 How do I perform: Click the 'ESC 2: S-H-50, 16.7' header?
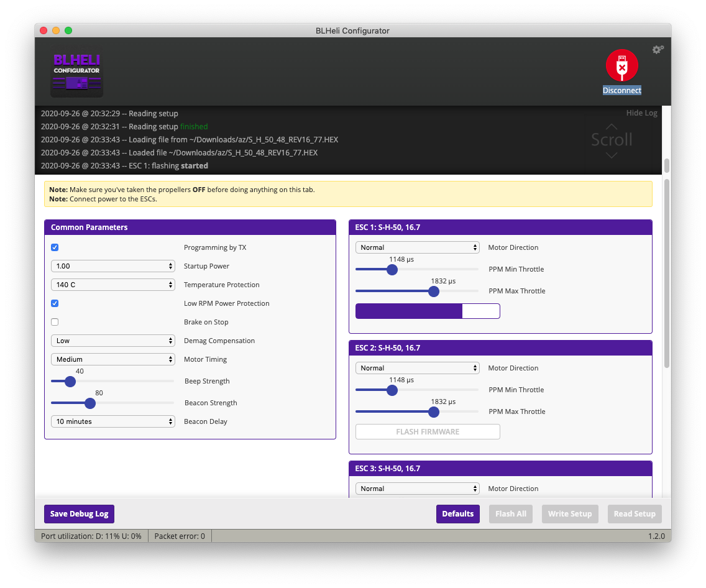click(501, 348)
